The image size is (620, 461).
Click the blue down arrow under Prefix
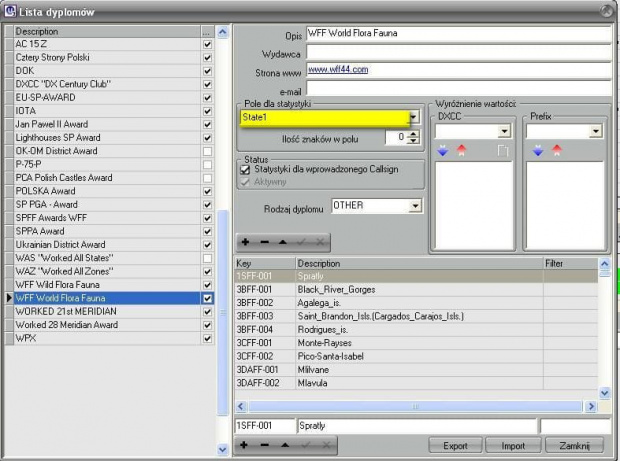[537, 151]
